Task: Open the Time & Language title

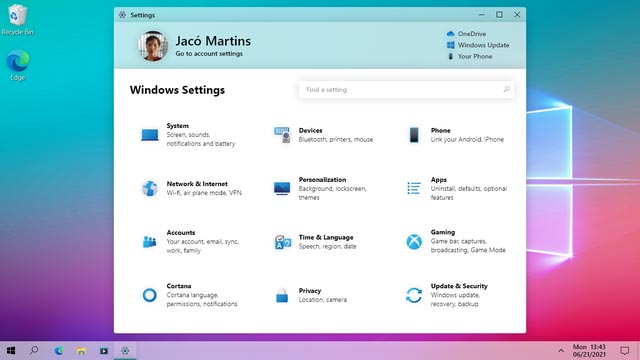Action: (326, 237)
